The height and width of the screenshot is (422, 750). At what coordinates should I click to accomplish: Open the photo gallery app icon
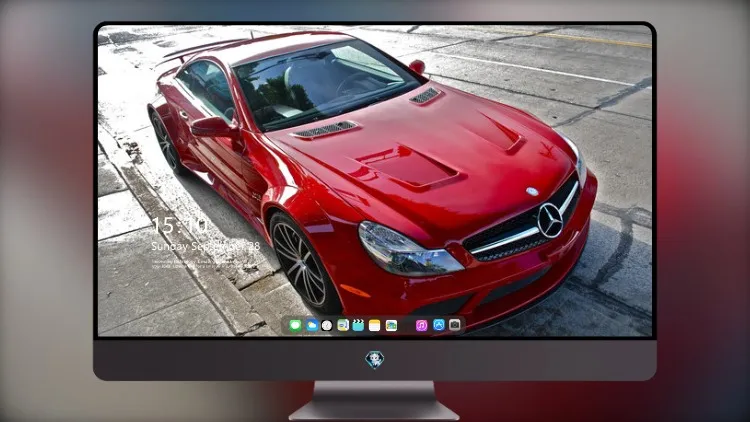(391, 325)
